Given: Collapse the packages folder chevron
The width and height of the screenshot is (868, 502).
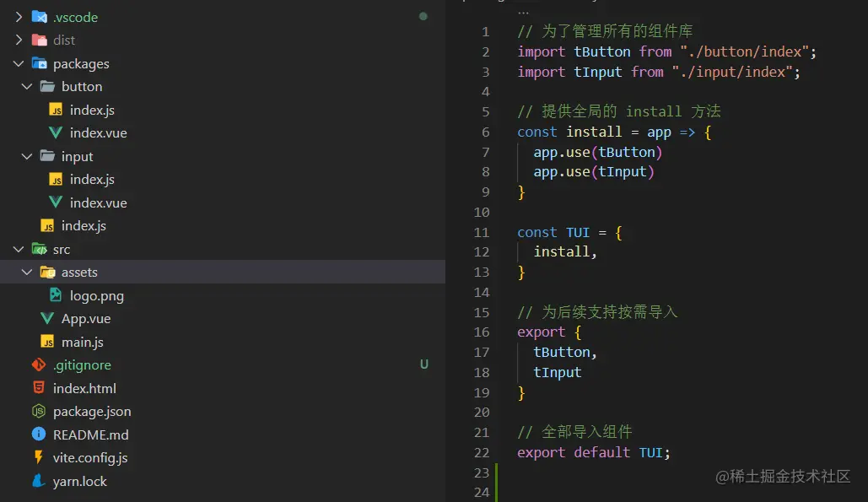Looking at the screenshot, I should pyautogui.click(x=19, y=63).
